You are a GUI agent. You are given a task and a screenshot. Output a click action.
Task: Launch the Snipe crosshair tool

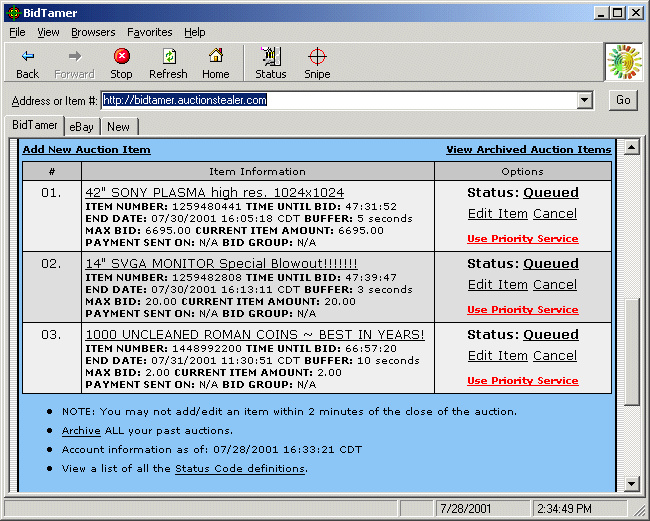[x=317, y=56]
